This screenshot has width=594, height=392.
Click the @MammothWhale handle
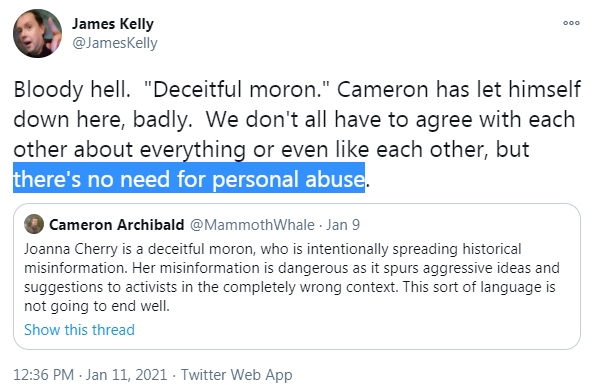252,225
